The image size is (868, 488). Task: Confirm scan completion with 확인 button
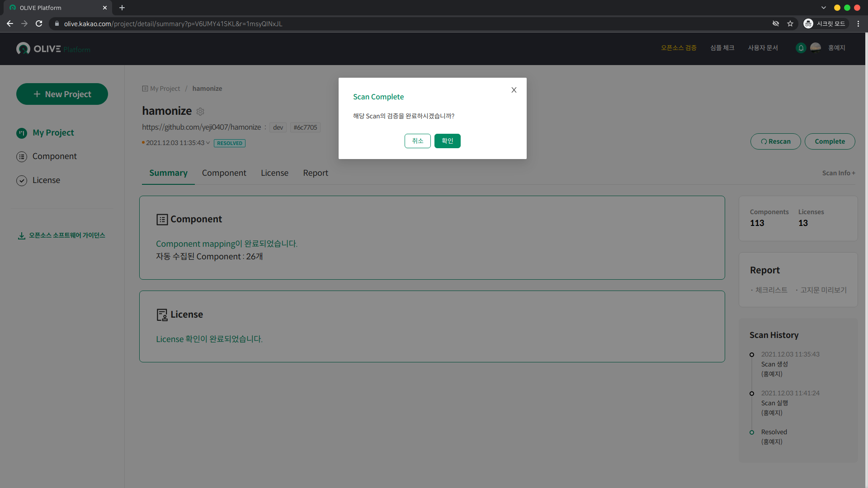tap(447, 141)
